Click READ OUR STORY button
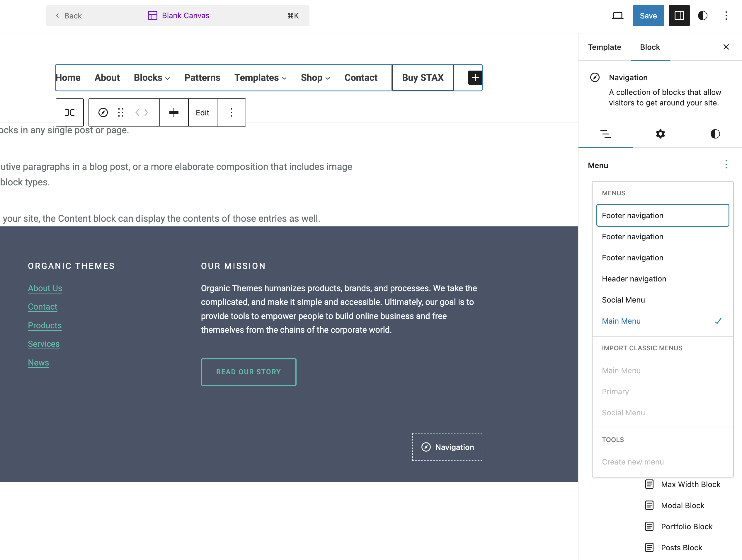This screenshot has height=560, width=742. (249, 372)
